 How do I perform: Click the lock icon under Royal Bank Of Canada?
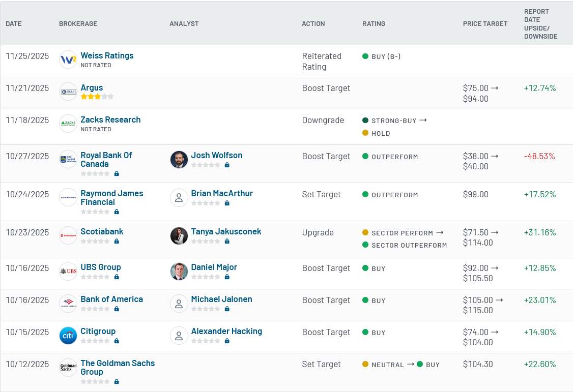(117, 173)
